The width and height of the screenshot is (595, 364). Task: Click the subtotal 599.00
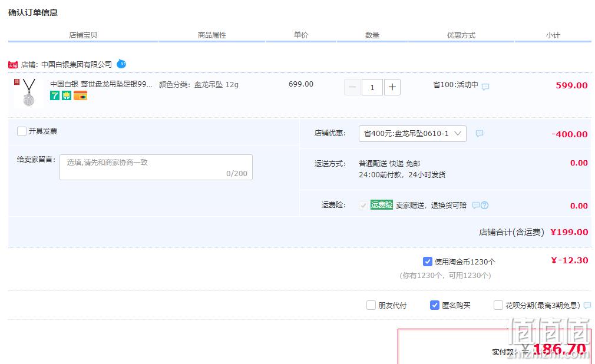572,85
